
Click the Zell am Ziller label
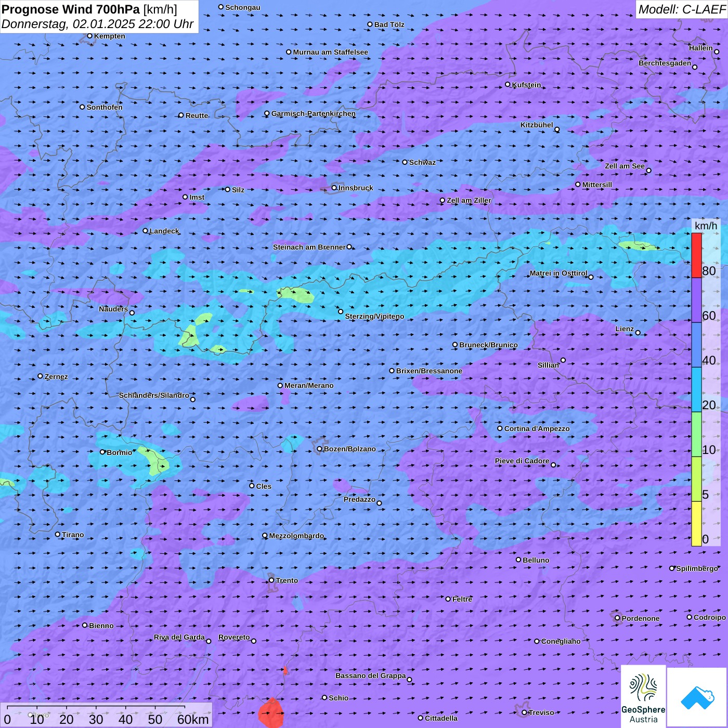click(469, 200)
